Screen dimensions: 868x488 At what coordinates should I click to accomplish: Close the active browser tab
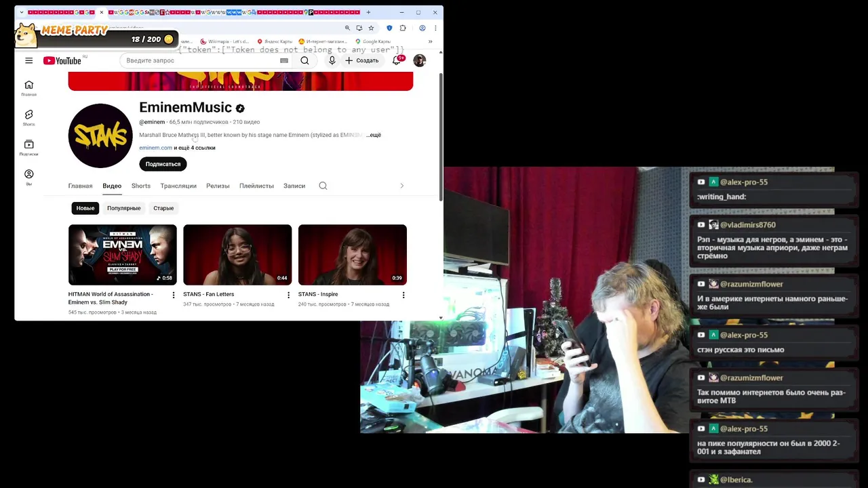point(102,12)
